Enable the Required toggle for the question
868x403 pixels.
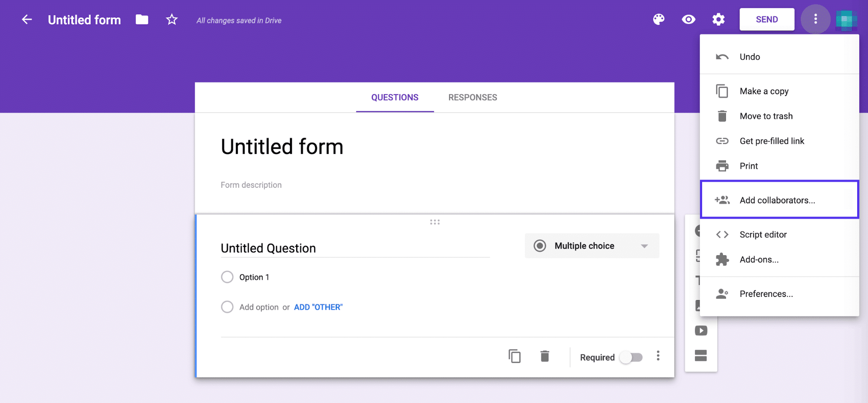(x=631, y=357)
